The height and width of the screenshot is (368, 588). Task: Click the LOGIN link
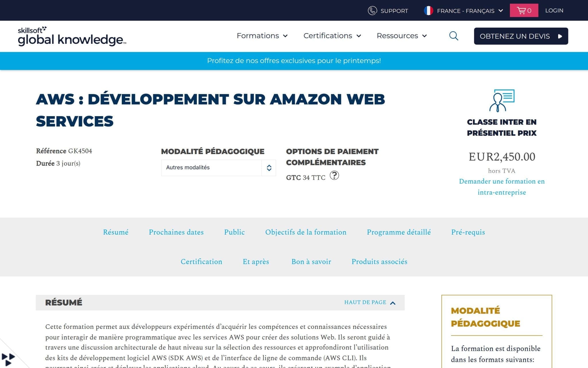[554, 10]
